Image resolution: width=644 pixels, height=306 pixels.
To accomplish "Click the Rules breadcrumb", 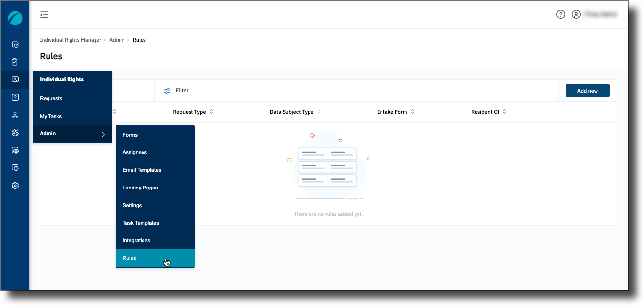I will (x=139, y=40).
